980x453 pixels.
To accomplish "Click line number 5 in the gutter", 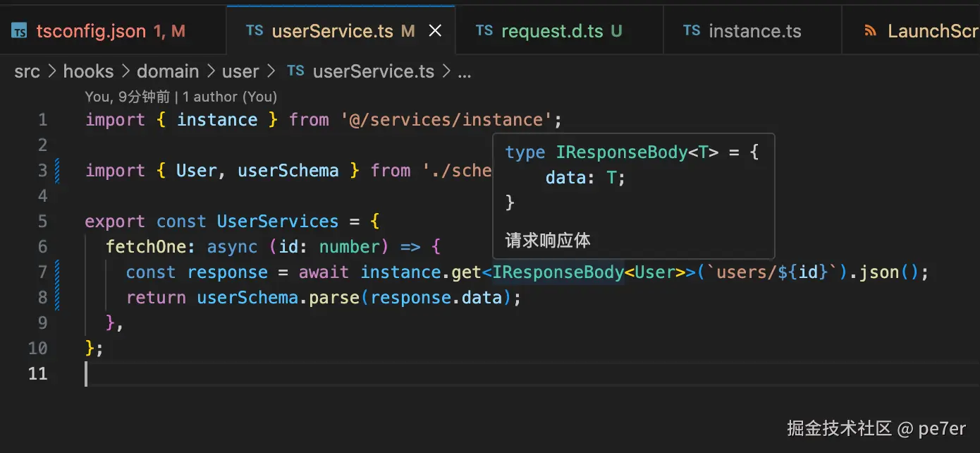I will click(x=43, y=222).
